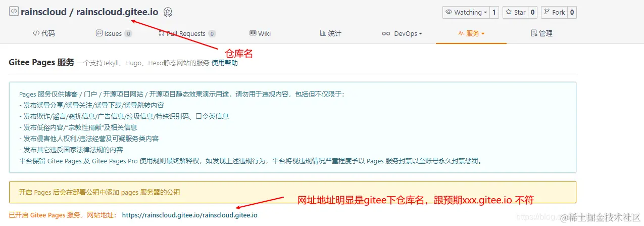Switch to the 统计 tab

click(330, 33)
